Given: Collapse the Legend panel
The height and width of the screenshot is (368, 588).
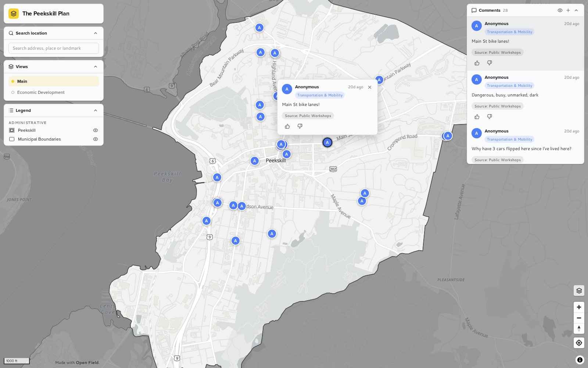Looking at the screenshot, I should (x=96, y=110).
